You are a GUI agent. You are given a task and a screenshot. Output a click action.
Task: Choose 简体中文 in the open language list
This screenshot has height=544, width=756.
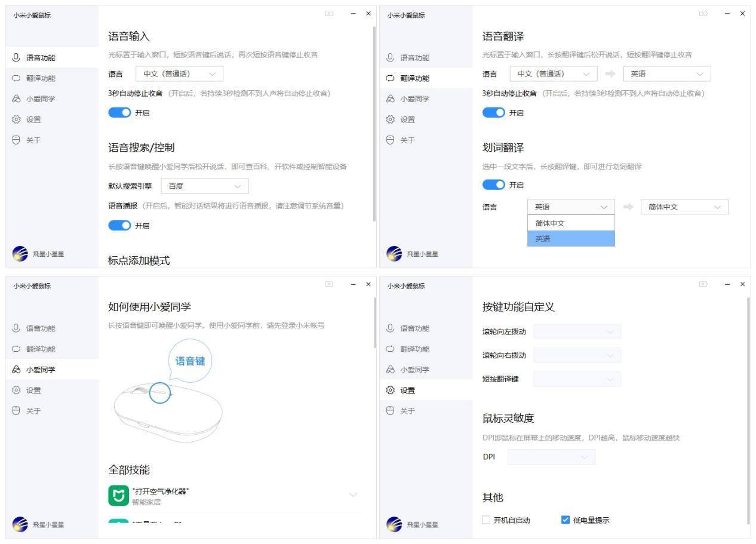pos(571,223)
